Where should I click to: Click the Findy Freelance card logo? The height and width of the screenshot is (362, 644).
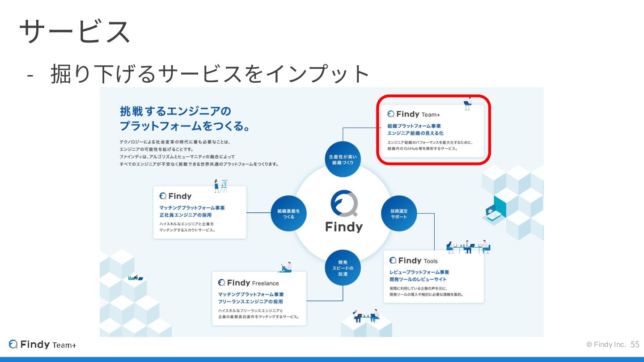click(x=248, y=283)
